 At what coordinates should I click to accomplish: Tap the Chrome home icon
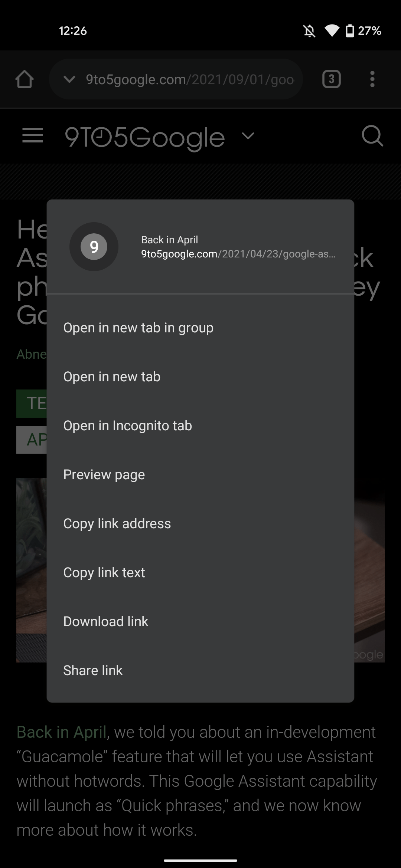pos(25,79)
